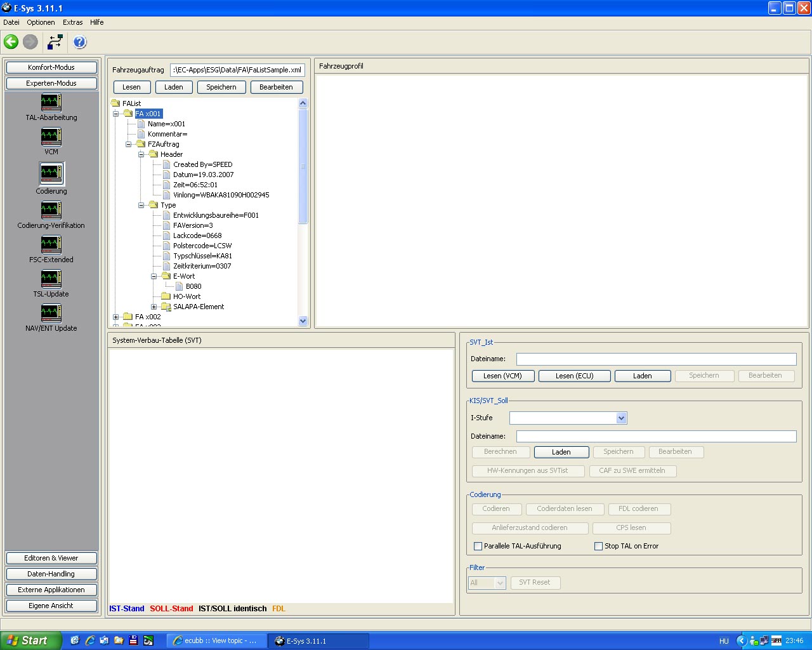812x650 pixels.
Task: Open NAV/ENT Update module icon
Action: tap(51, 313)
